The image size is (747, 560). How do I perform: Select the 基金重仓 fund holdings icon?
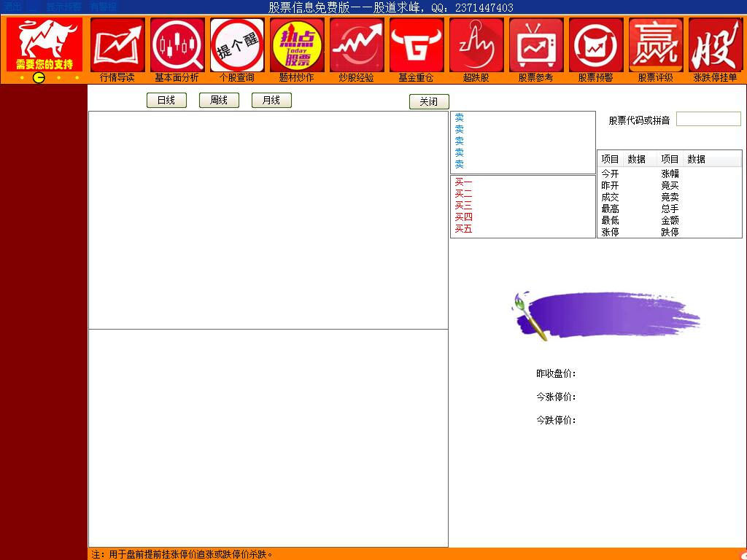pos(416,44)
